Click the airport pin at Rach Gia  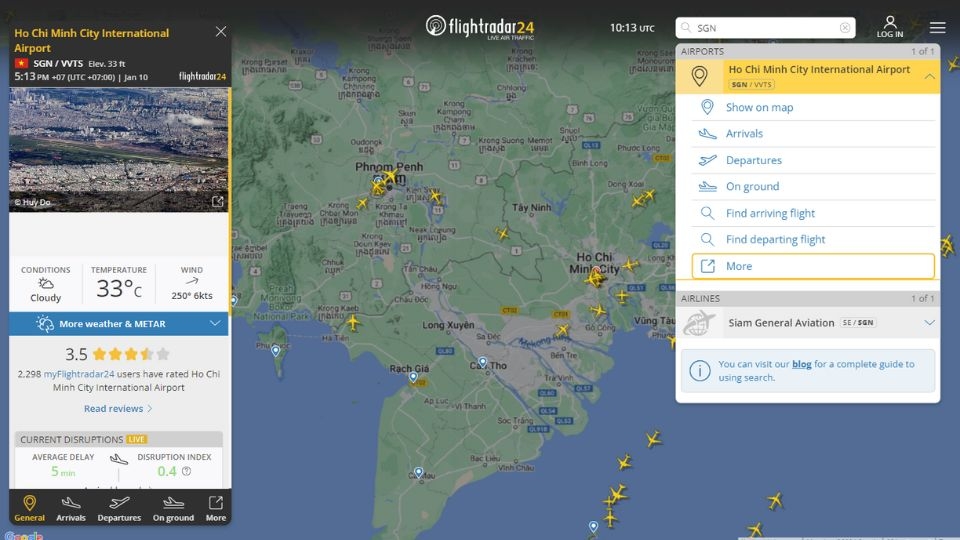414,377
